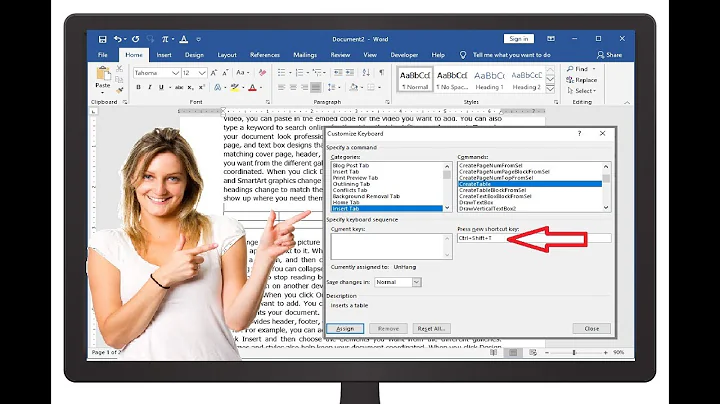The image size is (720, 404).
Task: Switch to Print Layout view in status bar
Action: tap(513, 353)
